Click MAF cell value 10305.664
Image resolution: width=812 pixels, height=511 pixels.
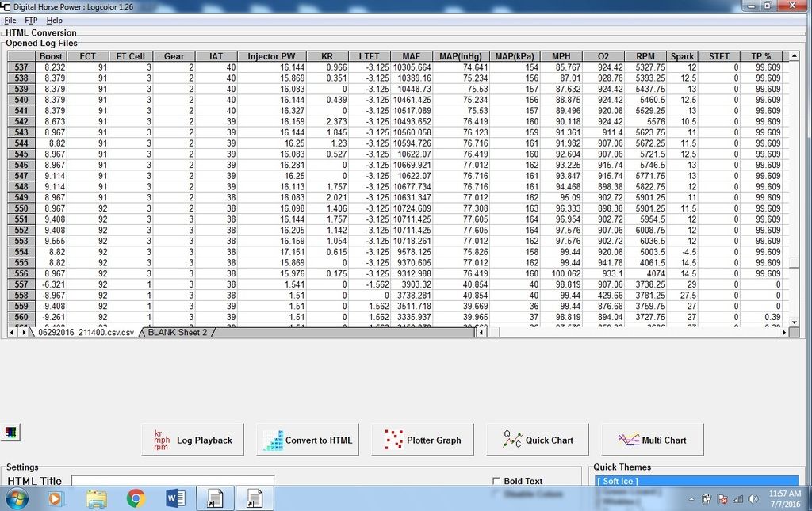[412, 67]
